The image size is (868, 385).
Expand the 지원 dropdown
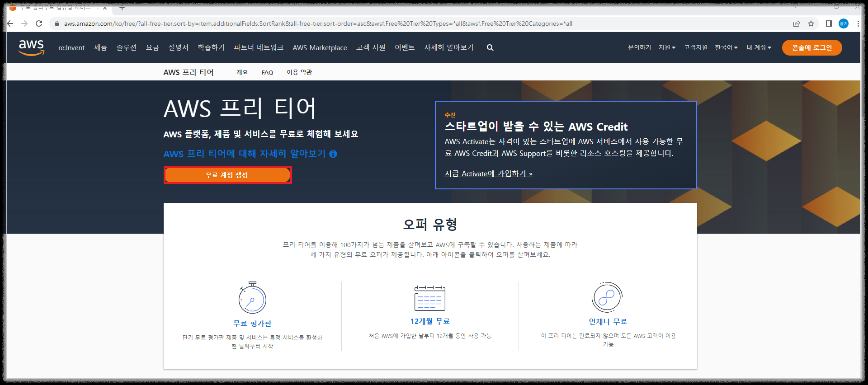667,47
